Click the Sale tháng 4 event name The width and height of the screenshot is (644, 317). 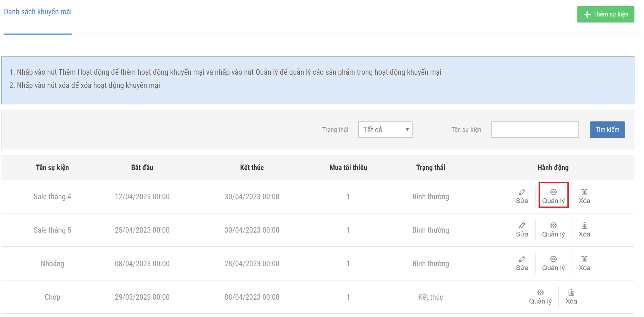click(x=52, y=196)
